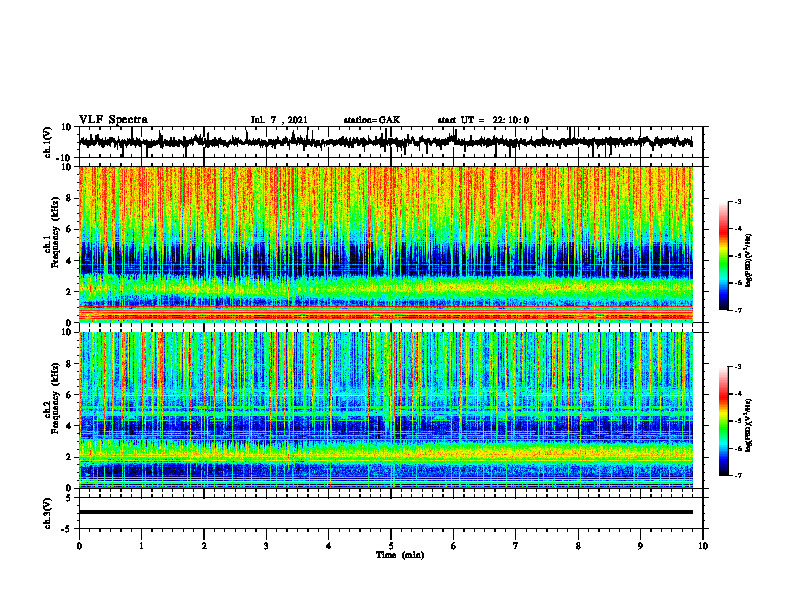Click the 6 kHz tick on ch.2 axis
Viewport: 792px width, 612px height.
coord(69,395)
